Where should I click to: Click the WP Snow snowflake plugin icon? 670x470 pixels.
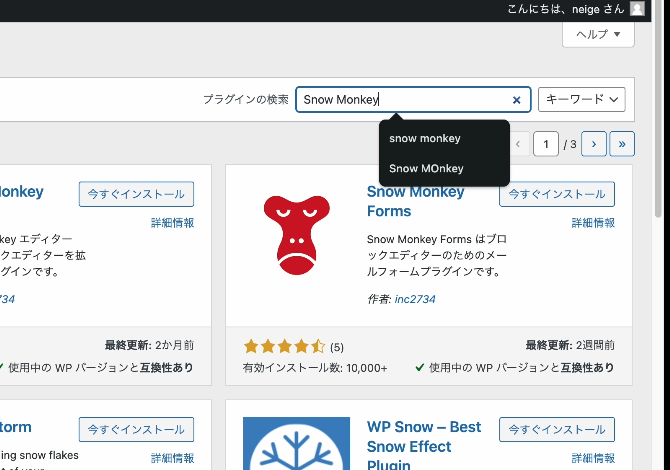point(297,444)
